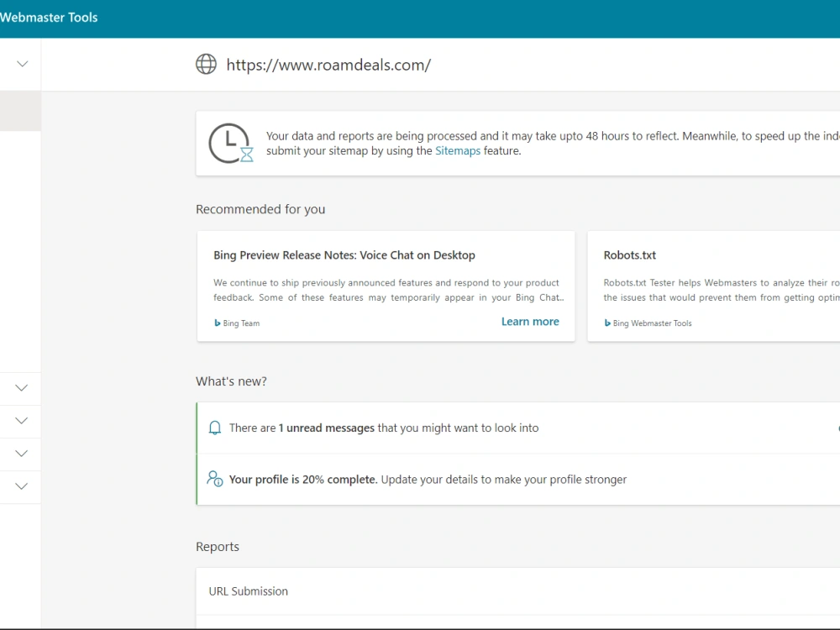Click the globe icon beside the site URL
This screenshot has width=840, height=630.
point(207,65)
